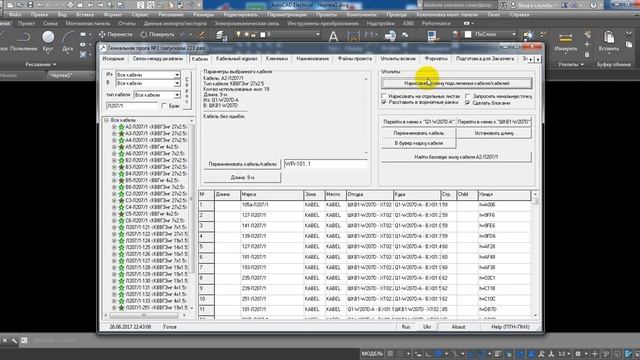Click 'Найти базовую жилу кабеля А2-Л207/1' button
Viewport: 640px width, 360px height.
tap(456, 157)
